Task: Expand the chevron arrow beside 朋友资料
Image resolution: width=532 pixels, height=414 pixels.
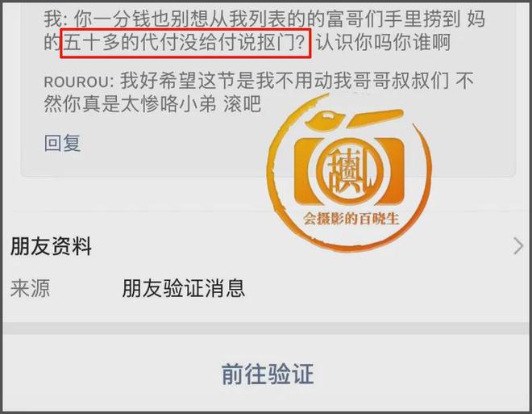Action: coord(518,246)
